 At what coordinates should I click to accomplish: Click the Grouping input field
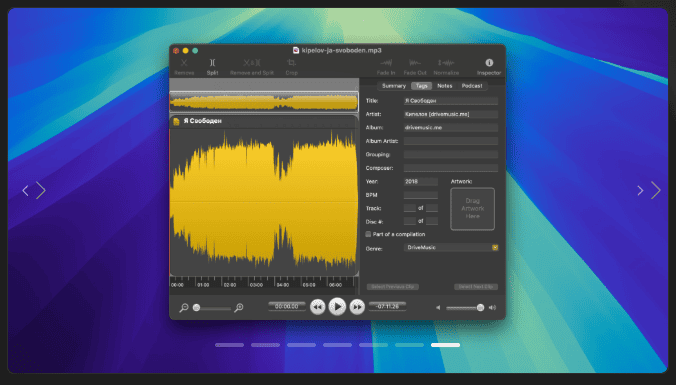(451, 154)
